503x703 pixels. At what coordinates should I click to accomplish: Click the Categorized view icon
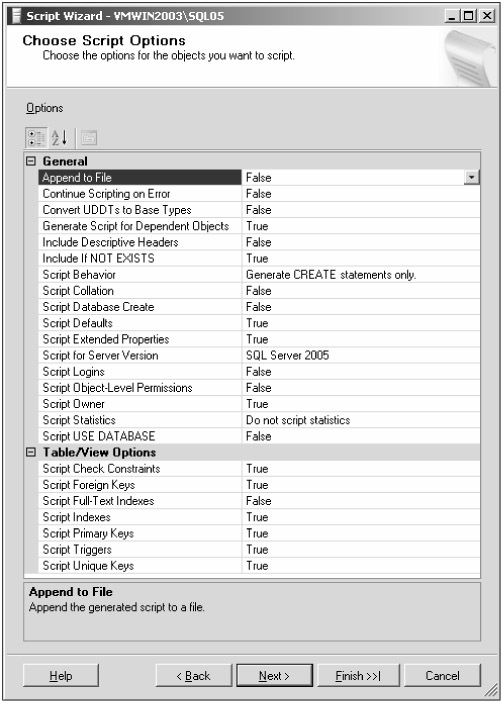pos(35,138)
